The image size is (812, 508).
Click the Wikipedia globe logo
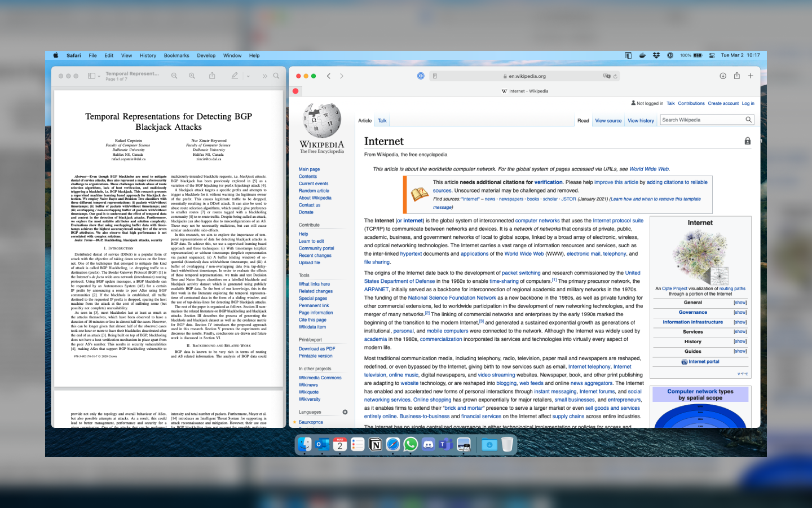pyautogui.click(x=322, y=120)
